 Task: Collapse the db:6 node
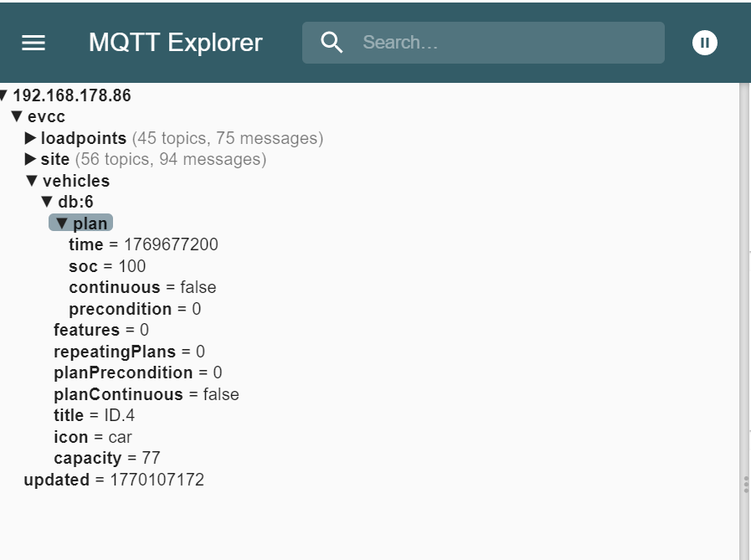pyautogui.click(x=47, y=202)
